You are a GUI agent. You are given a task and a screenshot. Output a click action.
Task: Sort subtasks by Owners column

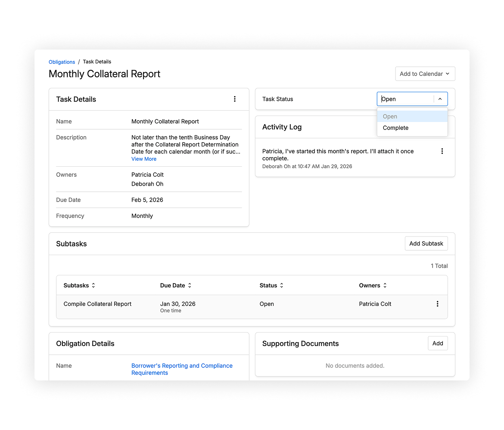(385, 286)
